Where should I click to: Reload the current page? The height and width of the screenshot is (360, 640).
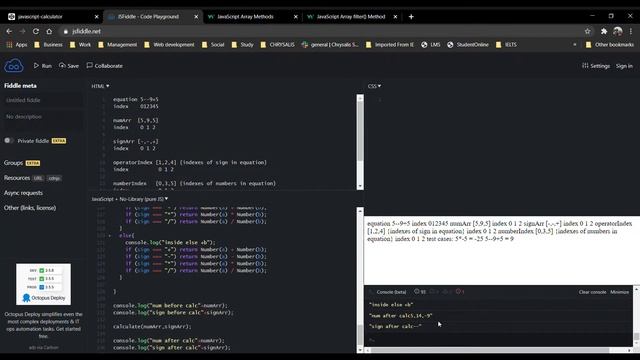click(x=36, y=31)
